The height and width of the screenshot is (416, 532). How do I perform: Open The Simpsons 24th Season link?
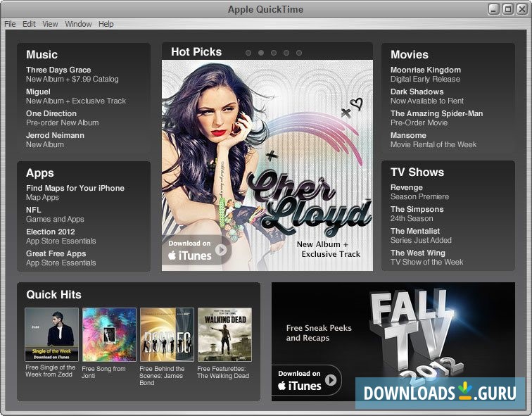click(417, 214)
